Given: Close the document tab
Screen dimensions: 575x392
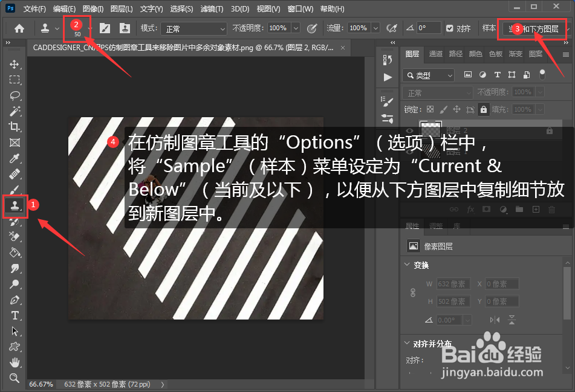Looking at the screenshot, I should tap(342, 48).
